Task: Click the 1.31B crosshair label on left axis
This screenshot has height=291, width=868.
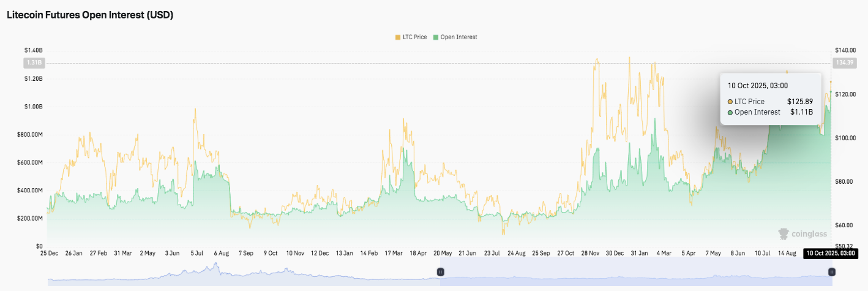Action: [x=33, y=62]
